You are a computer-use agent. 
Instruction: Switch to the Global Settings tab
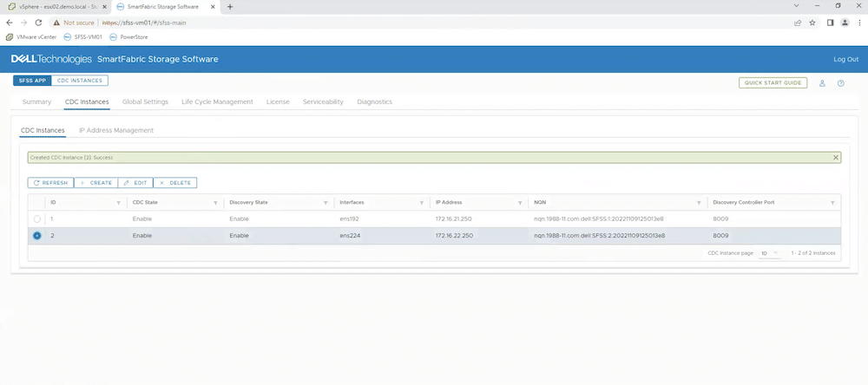pos(145,101)
